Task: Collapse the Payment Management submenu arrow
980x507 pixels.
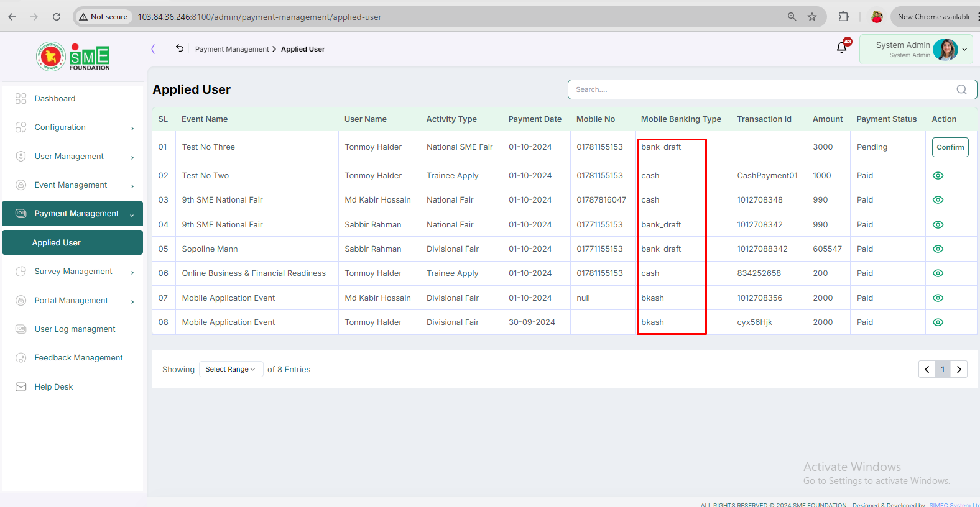Action: [x=132, y=215]
